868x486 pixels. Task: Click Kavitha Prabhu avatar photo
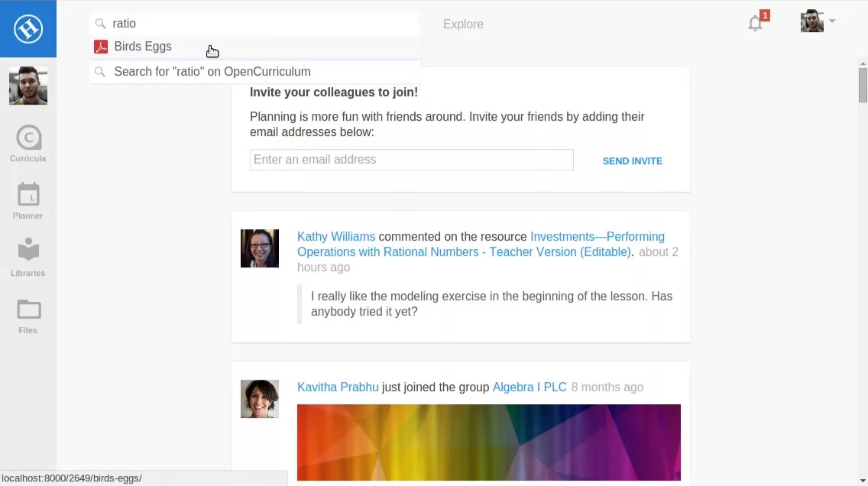[x=260, y=399]
